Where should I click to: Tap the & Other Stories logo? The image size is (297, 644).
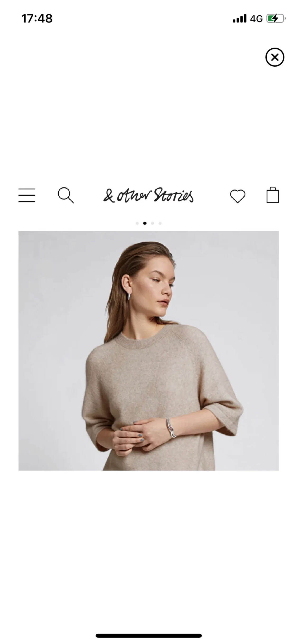(x=148, y=195)
